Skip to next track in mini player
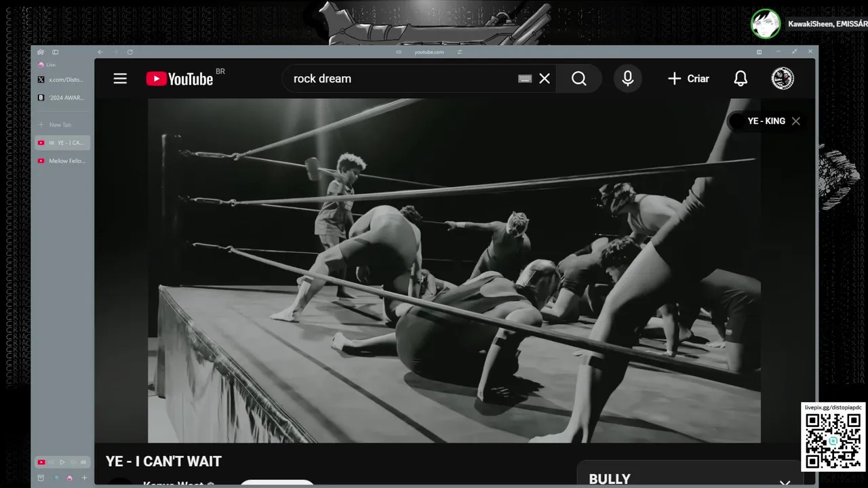 (73, 462)
